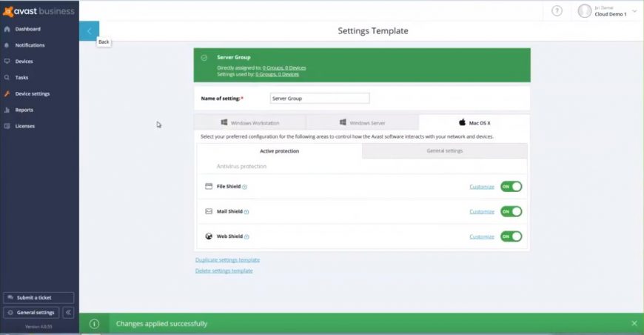644x335 pixels.
Task: Click the Name of setting input field
Action: (320, 99)
